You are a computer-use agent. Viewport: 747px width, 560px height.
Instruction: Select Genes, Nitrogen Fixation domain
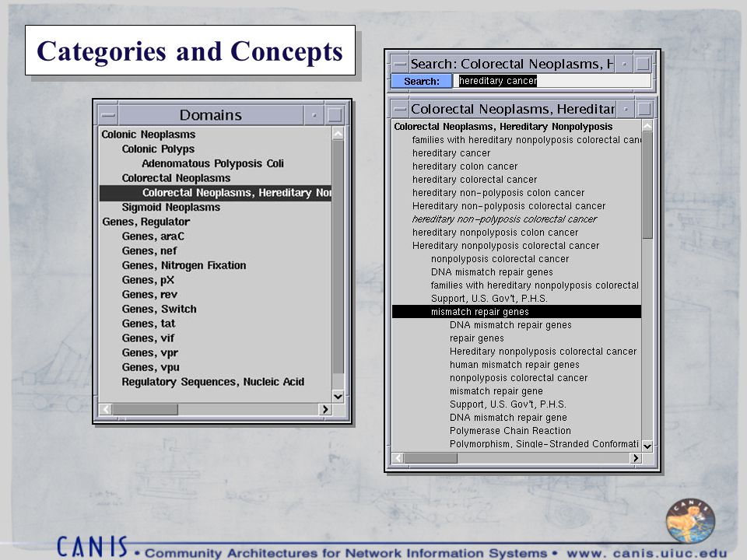[x=184, y=265]
